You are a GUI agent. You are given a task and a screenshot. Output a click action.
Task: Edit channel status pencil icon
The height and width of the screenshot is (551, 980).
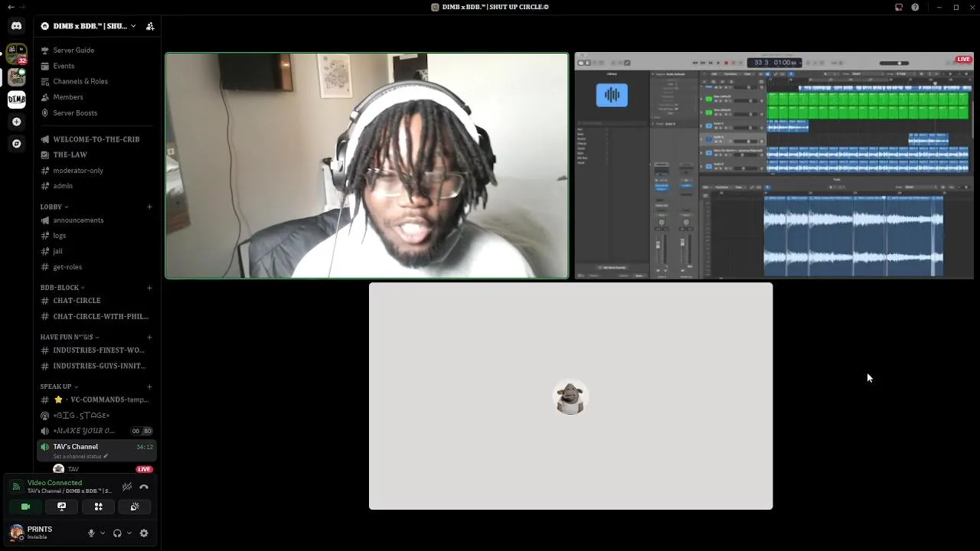pos(106,457)
